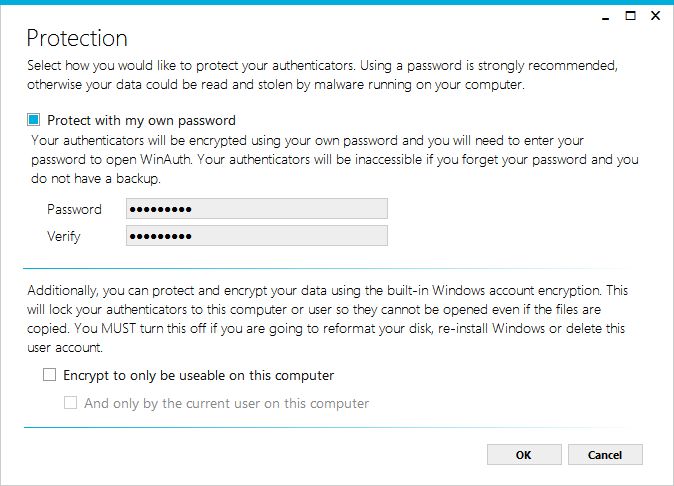Close the Protection dialog with X
The width and height of the screenshot is (674, 486).
(x=656, y=16)
